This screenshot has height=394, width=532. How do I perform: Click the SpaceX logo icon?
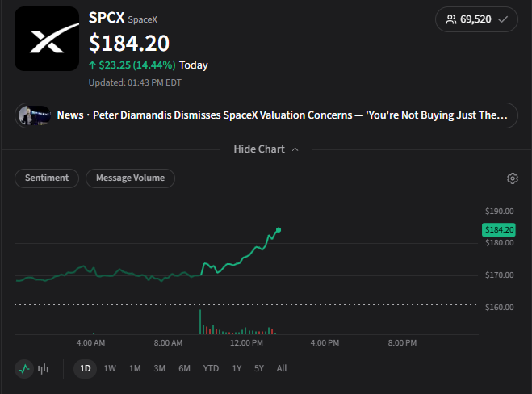point(47,39)
